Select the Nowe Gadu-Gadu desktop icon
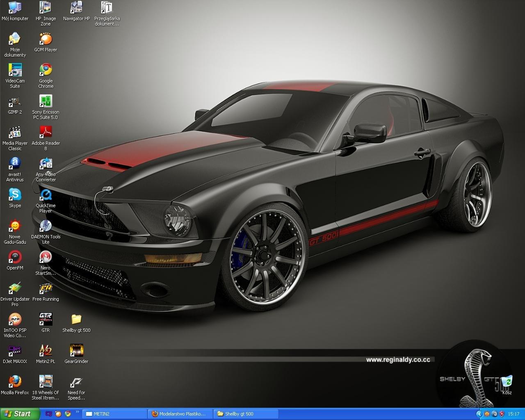Viewport: 525px width, 420px height. 15,232
